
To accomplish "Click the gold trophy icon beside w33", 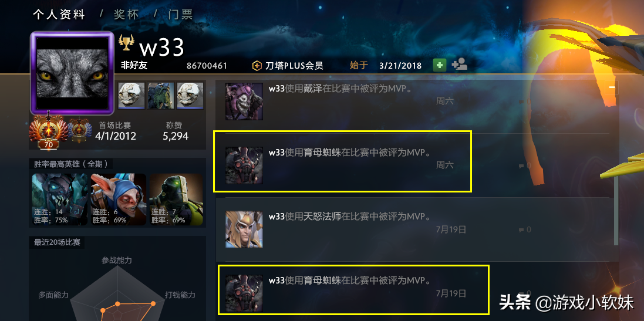I will coord(126,42).
